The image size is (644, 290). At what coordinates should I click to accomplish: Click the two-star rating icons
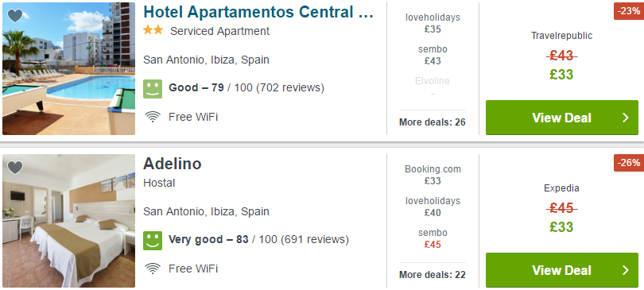(153, 30)
